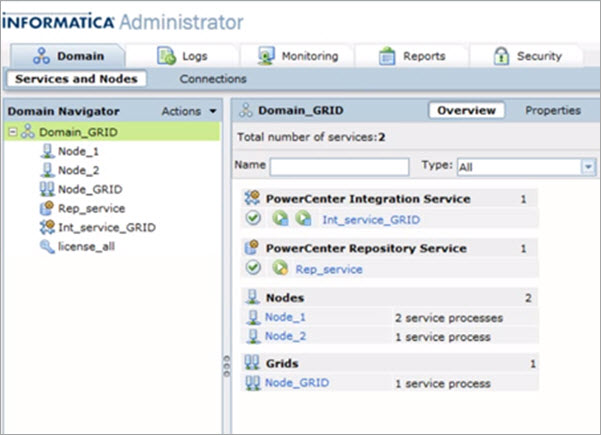This screenshot has height=435, width=601.
Task: Click the Logs tab icon
Action: coord(166,56)
